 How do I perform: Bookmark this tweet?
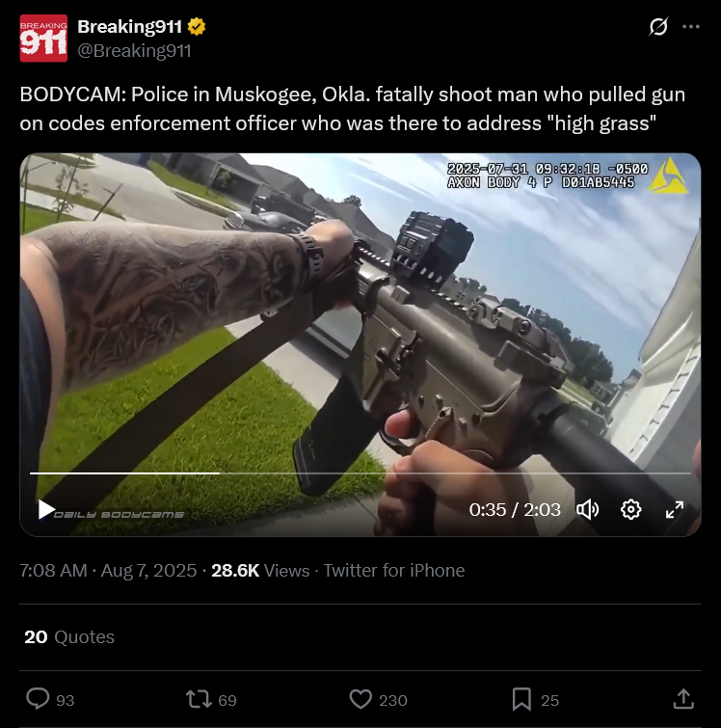tap(521, 699)
